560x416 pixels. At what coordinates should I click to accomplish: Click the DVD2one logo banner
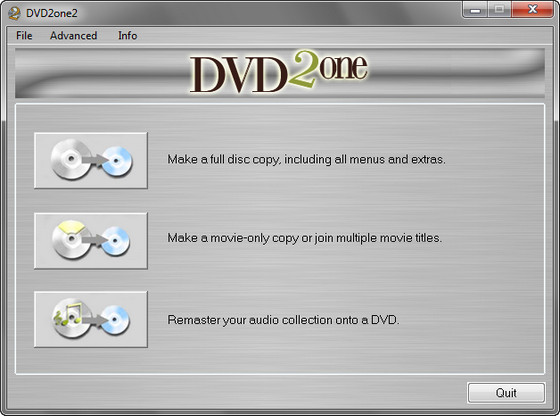(x=280, y=73)
